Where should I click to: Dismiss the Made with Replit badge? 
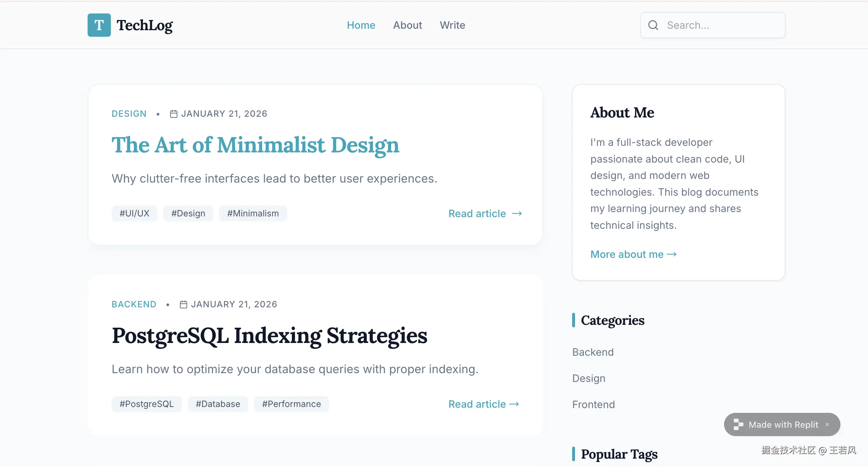coord(827,424)
